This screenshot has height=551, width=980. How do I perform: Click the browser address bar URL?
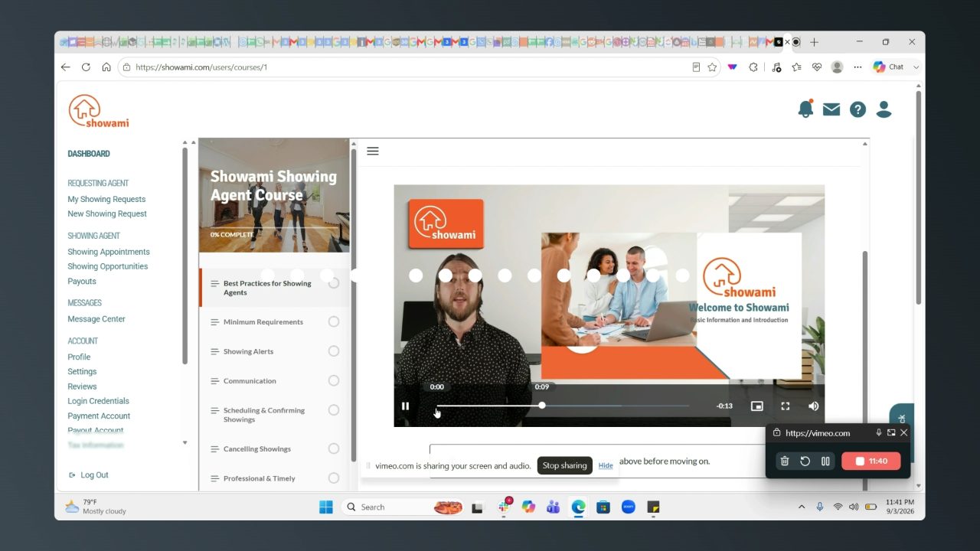pyautogui.click(x=201, y=67)
